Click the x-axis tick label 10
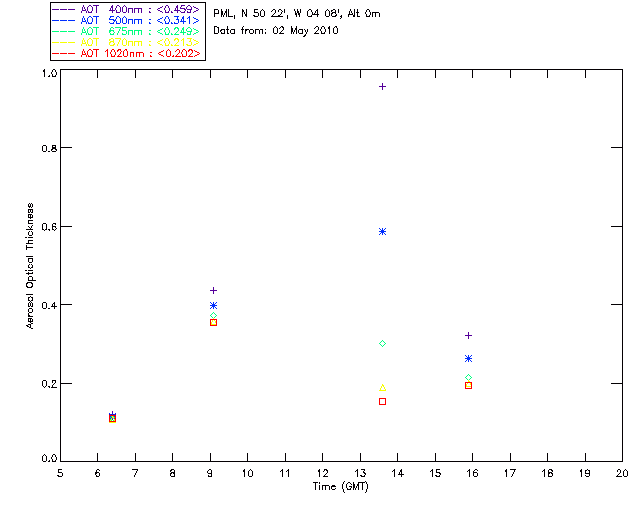 coord(247,473)
